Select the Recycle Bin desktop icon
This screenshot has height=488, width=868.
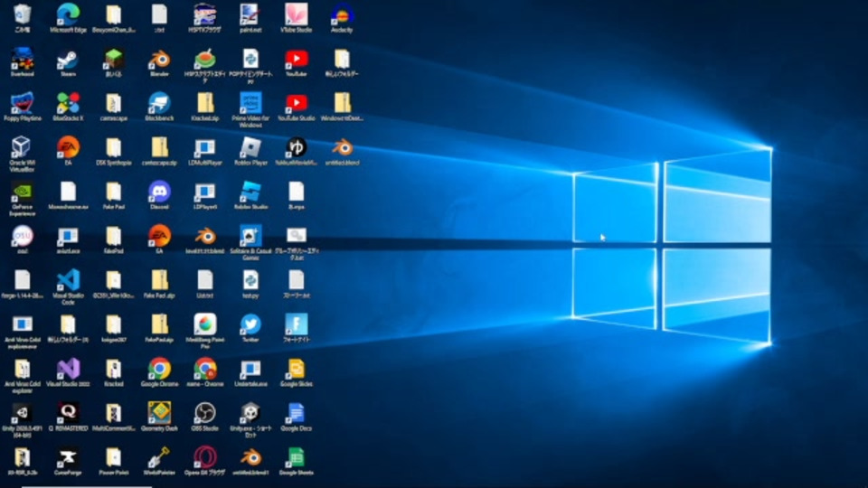[22, 15]
